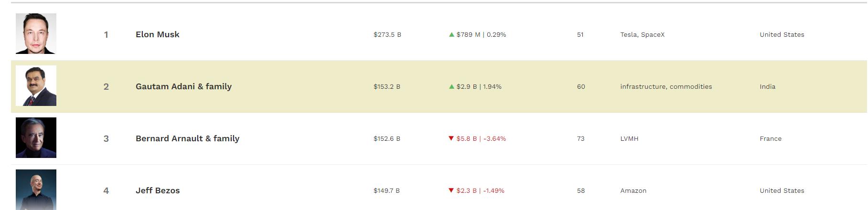Open Bernard Arnault & family name link
Screen dimensions: 868x210
click(x=187, y=138)
